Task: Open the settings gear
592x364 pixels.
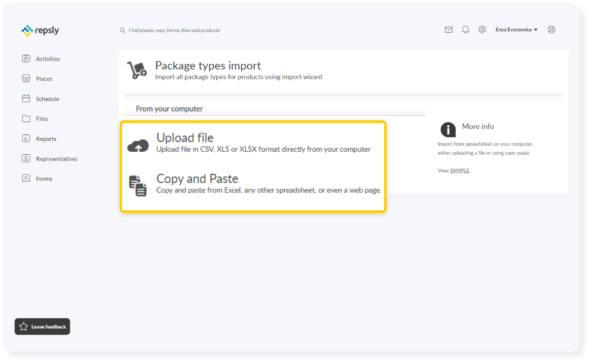Action: (482, 30)
